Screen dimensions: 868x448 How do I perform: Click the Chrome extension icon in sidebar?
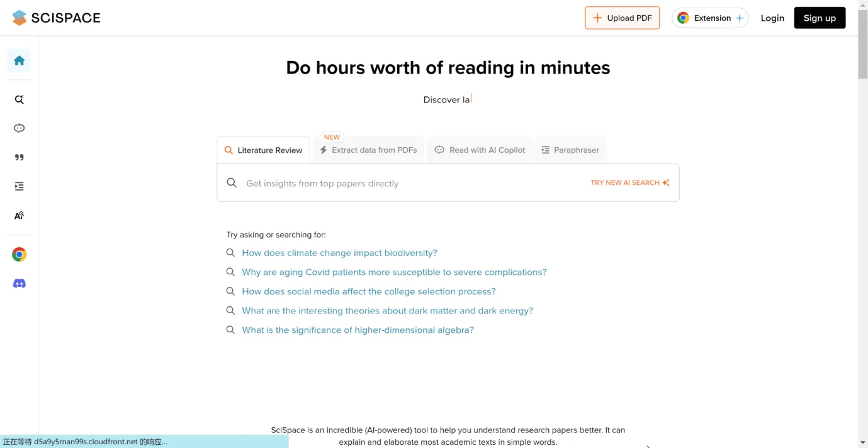(19, 254)
